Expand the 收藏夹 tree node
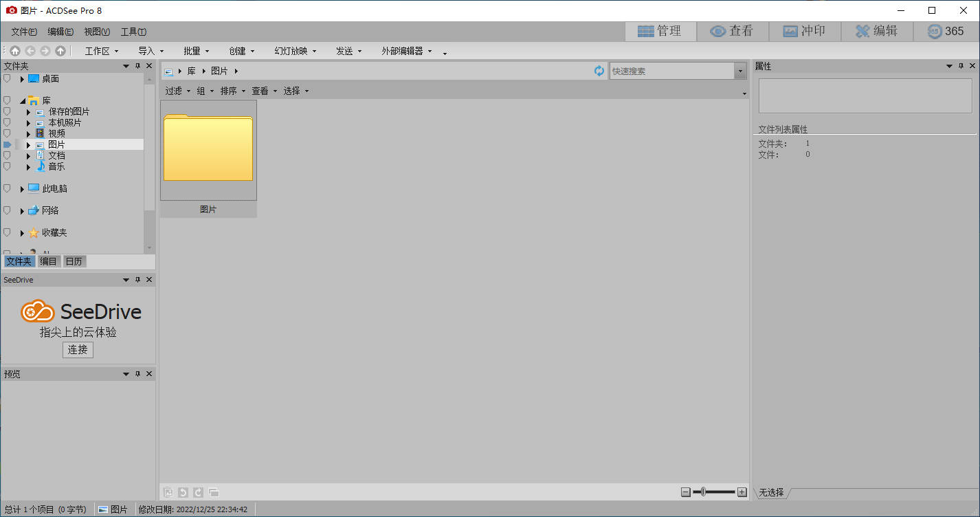This screenshot has height=517, width=980. click(x=22, y=233)
